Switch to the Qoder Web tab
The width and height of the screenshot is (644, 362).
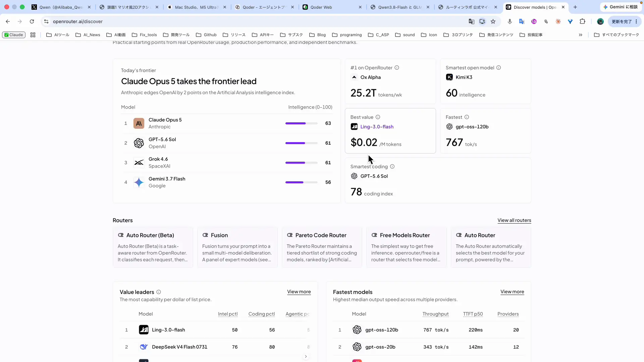point(332,7)
